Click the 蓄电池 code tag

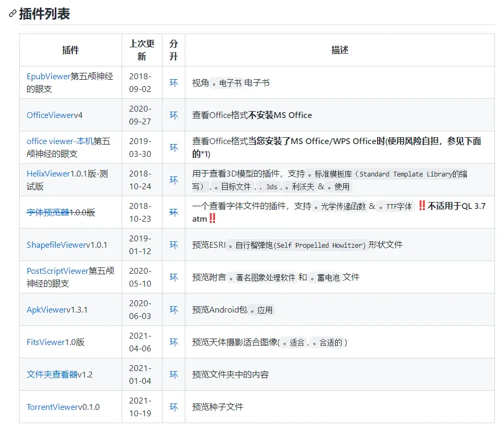(325, 277)
